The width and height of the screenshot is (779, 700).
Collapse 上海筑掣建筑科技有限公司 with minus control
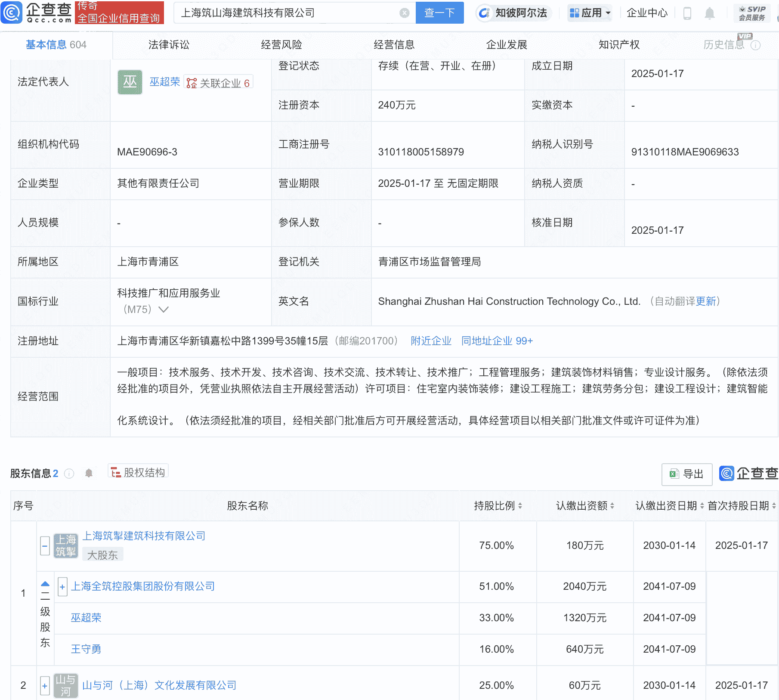[45, 545]
